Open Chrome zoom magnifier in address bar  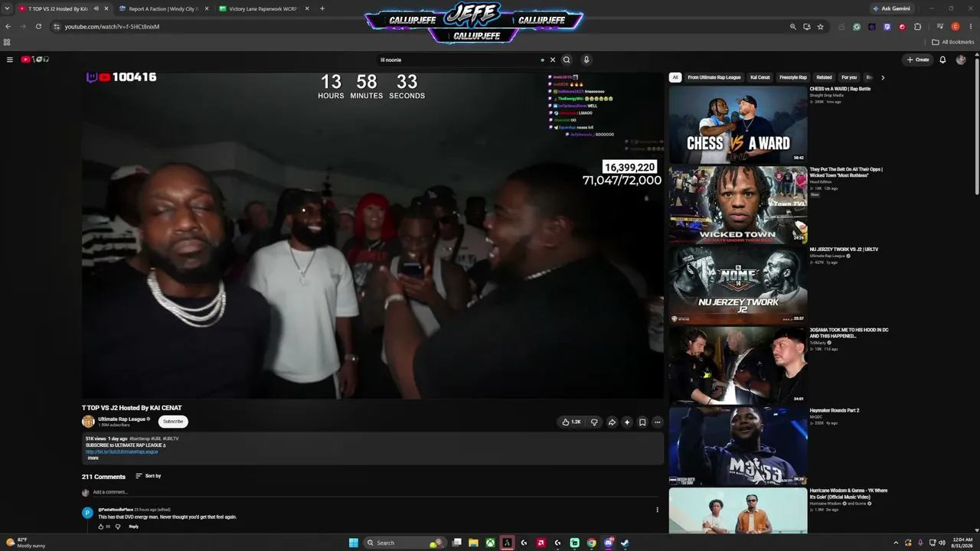[x=793, y=27]
